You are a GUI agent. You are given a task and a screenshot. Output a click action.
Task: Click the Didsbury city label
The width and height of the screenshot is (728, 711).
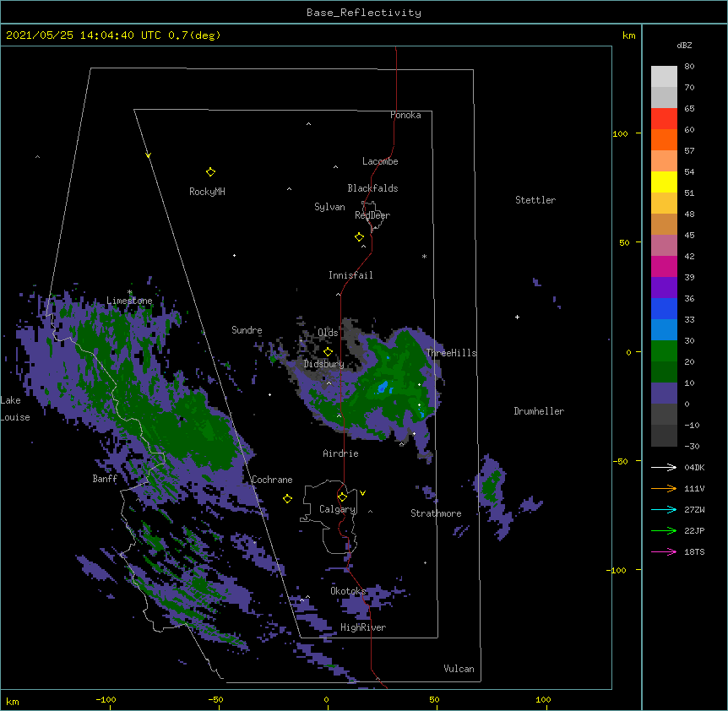323,364
